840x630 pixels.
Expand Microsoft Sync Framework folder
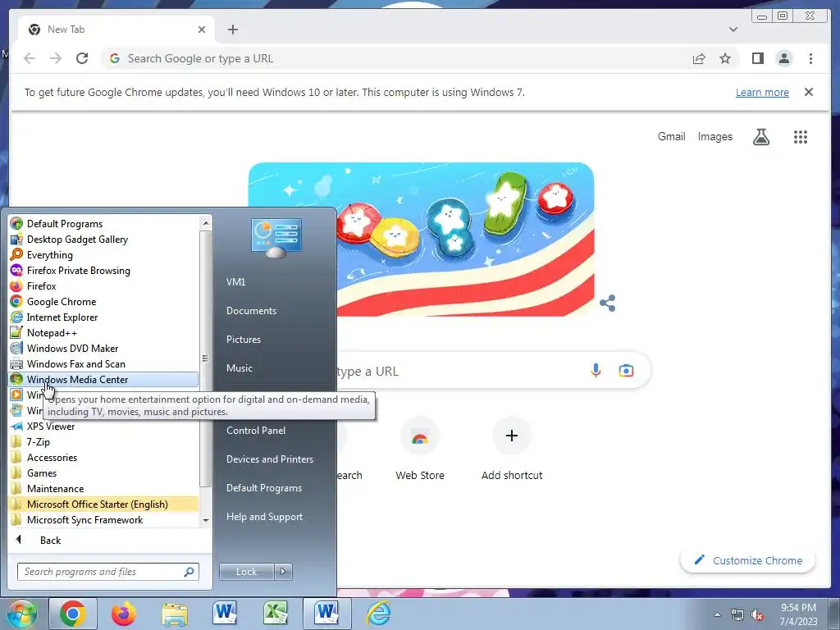coord(104,519)
